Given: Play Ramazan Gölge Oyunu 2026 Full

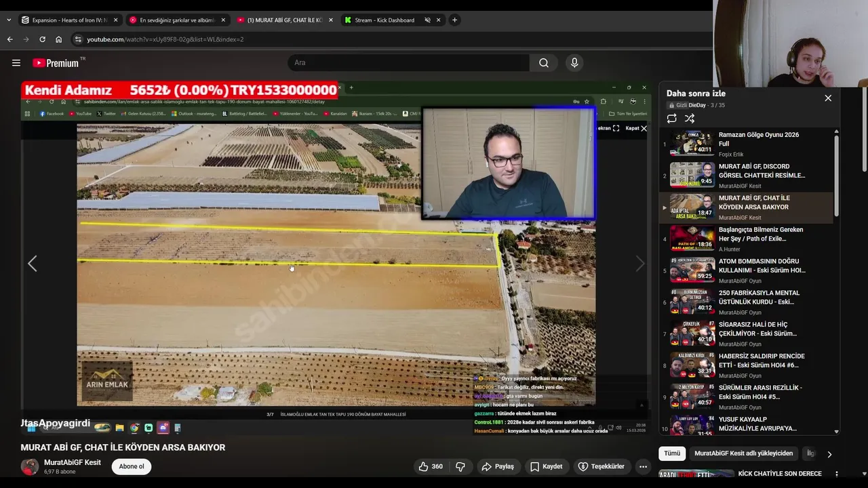Looking at the screenshot, I should pos(746,144).
